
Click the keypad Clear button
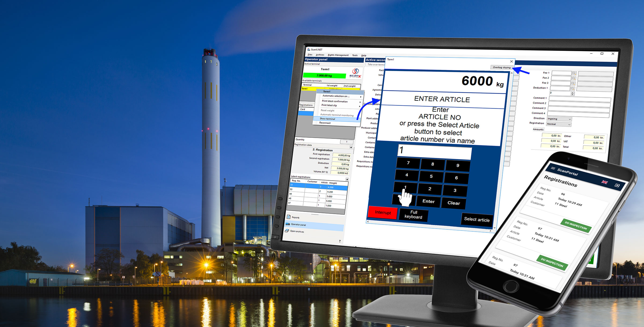[x=453, y=203]
